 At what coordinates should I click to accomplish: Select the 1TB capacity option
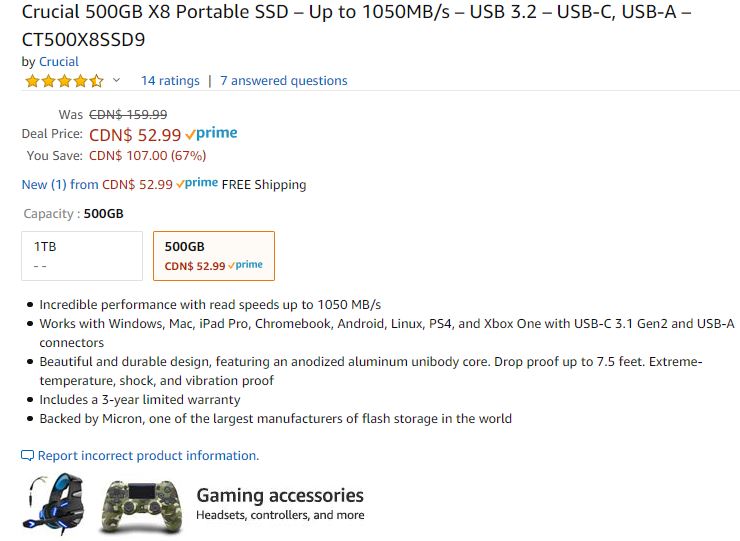[82, 255]
